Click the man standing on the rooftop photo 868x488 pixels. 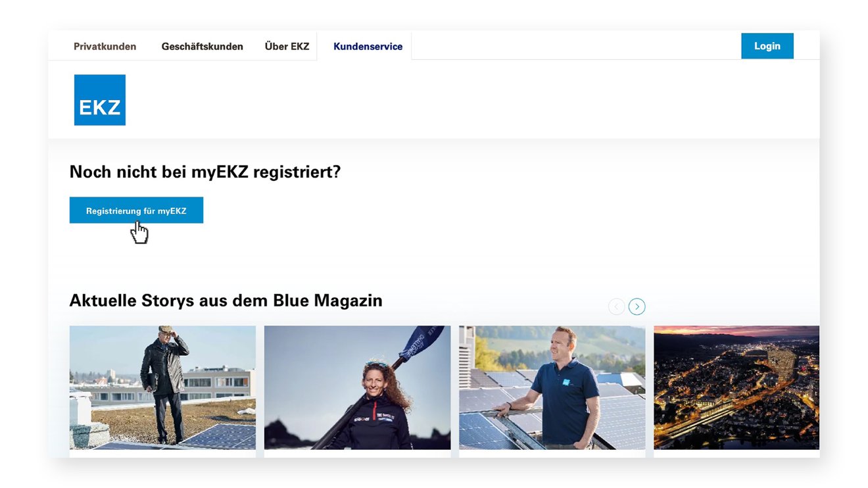[x=162, y=388]
